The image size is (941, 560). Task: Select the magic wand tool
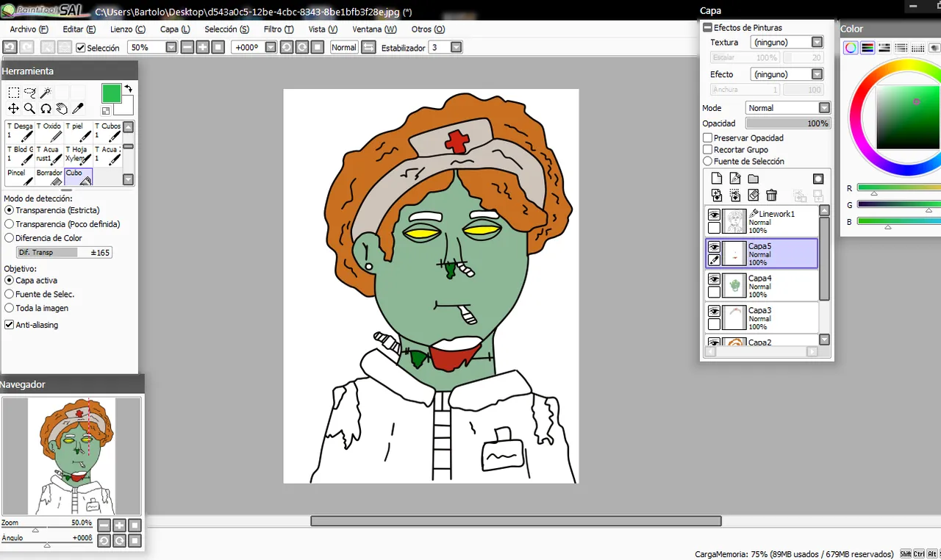click(46, 93)
